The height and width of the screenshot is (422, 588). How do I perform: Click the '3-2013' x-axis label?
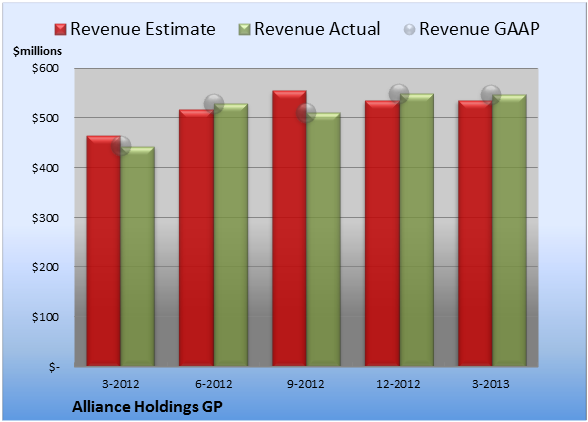[x=491, y=384]
